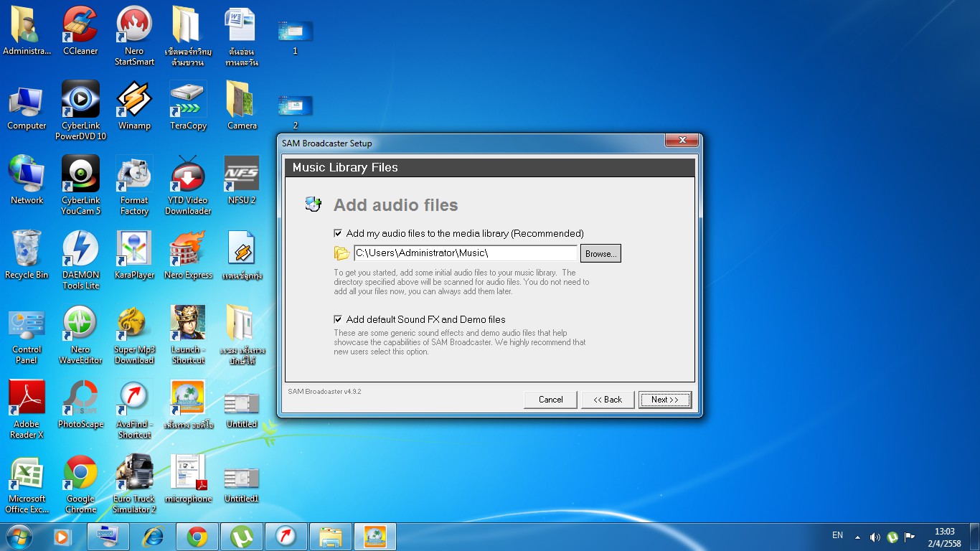Select the Computer desktop icon
This screenshot has height=551, width=980.
pyautogui.click(x=27, y=106)
